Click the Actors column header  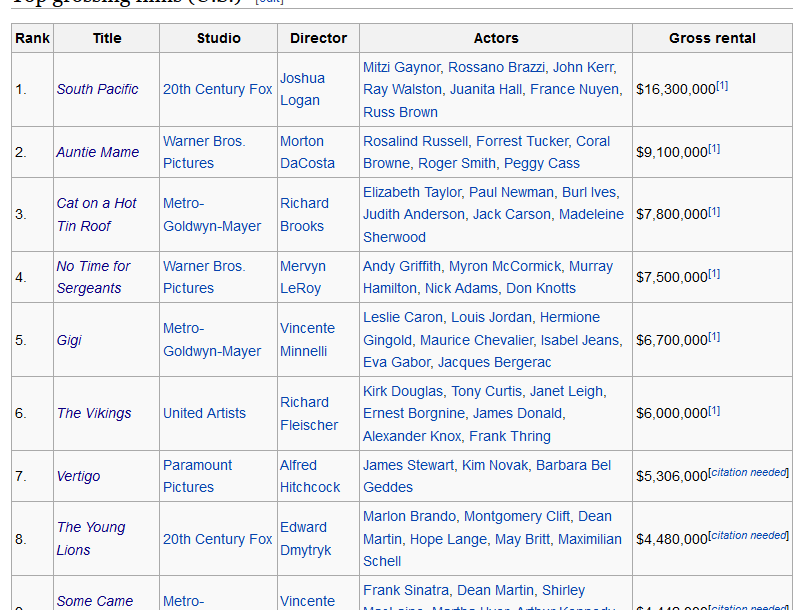(496, 38)
